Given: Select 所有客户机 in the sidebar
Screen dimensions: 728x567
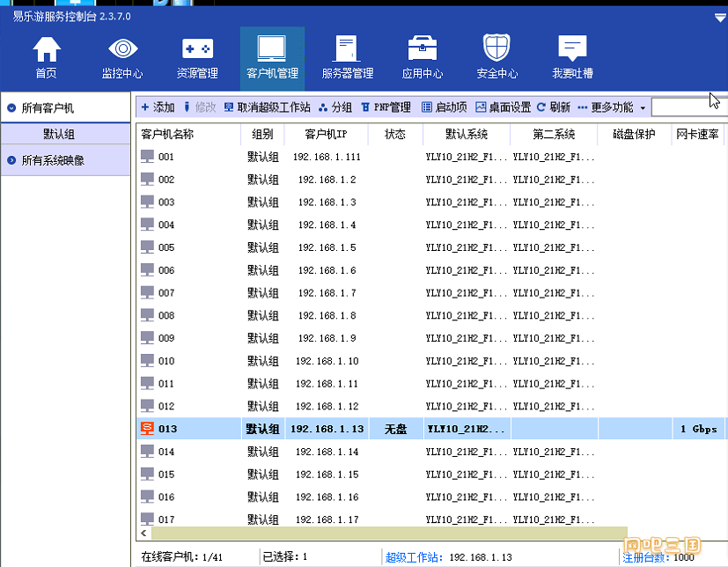Looking at the screenshot, I should pyautogui.click(x=65, y=107).
